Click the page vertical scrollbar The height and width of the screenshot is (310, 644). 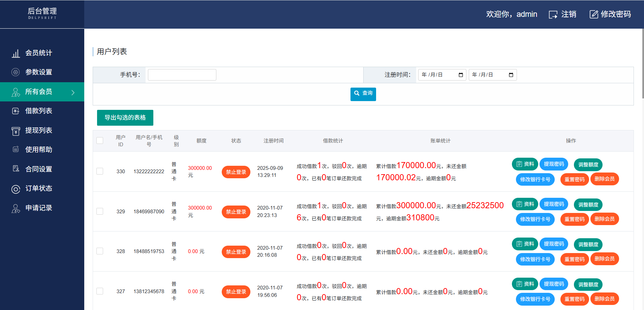(x=642, y=64)
